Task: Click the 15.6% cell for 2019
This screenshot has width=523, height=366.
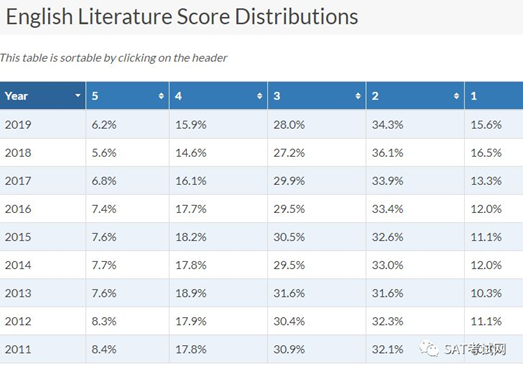Action: [x=494, y=124]
